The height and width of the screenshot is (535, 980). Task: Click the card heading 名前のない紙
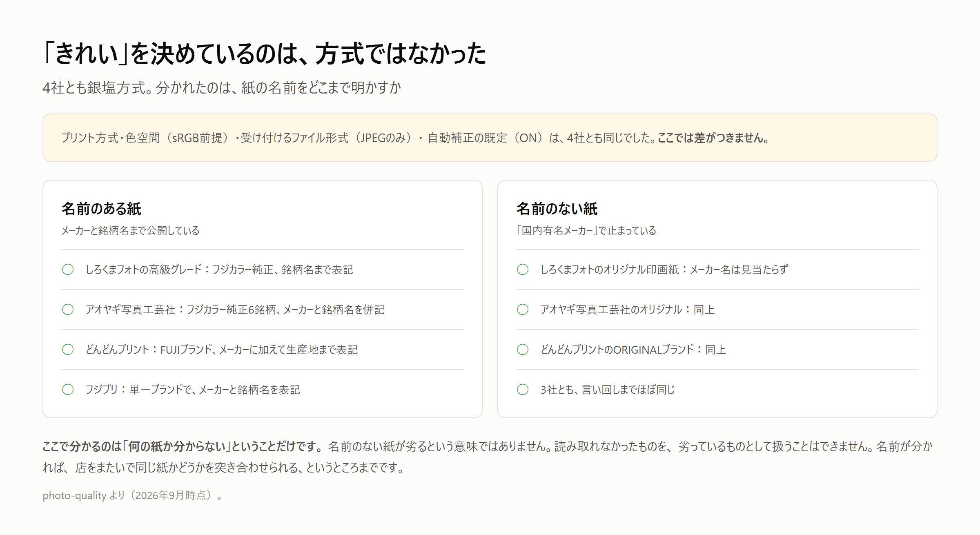coord(557,209)
